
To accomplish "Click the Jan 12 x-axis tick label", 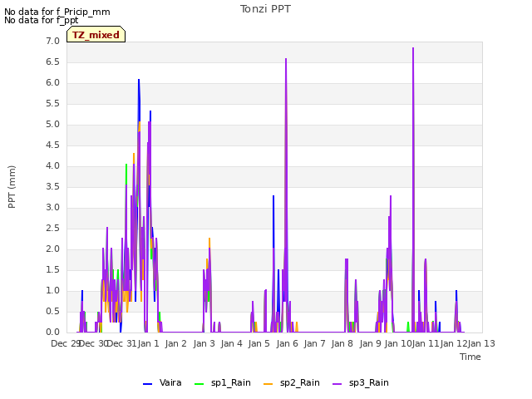I will 454,343.
